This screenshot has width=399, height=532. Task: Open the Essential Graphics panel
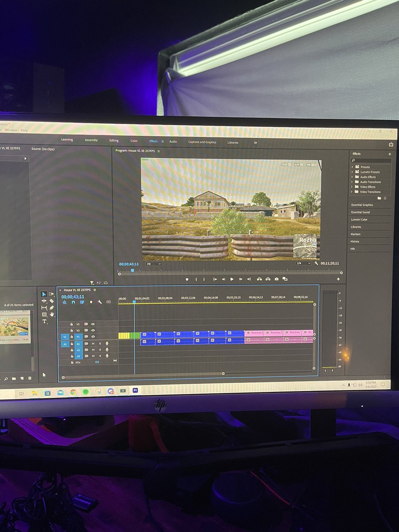click(x=362, y=205)
